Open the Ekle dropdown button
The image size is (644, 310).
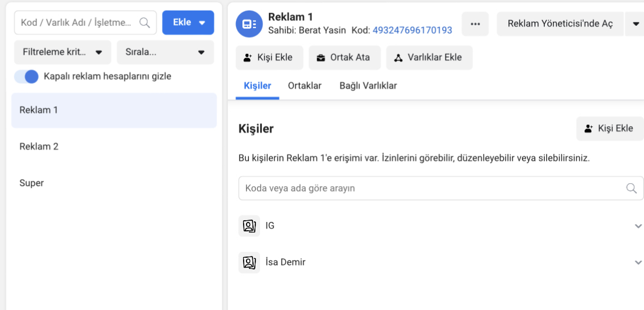(188, 22)
